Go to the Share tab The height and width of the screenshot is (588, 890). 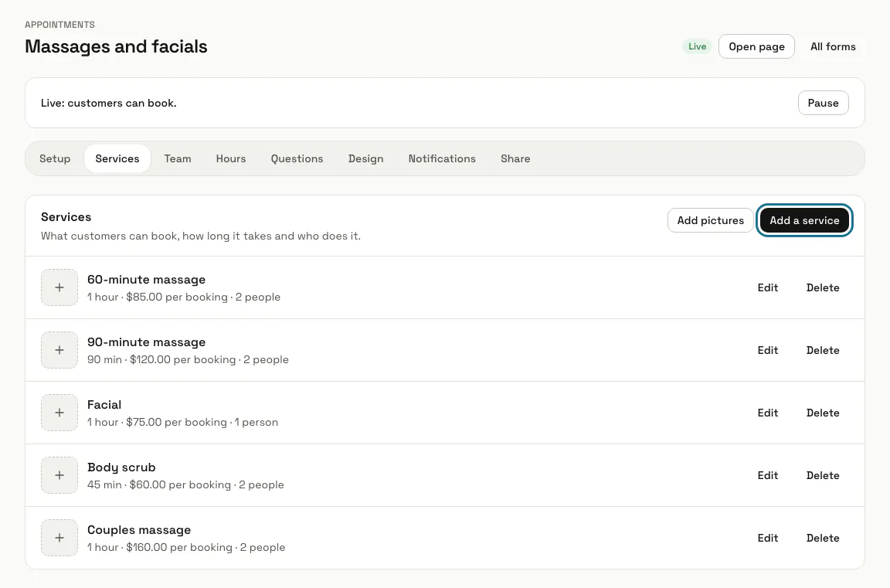(515, 158)
